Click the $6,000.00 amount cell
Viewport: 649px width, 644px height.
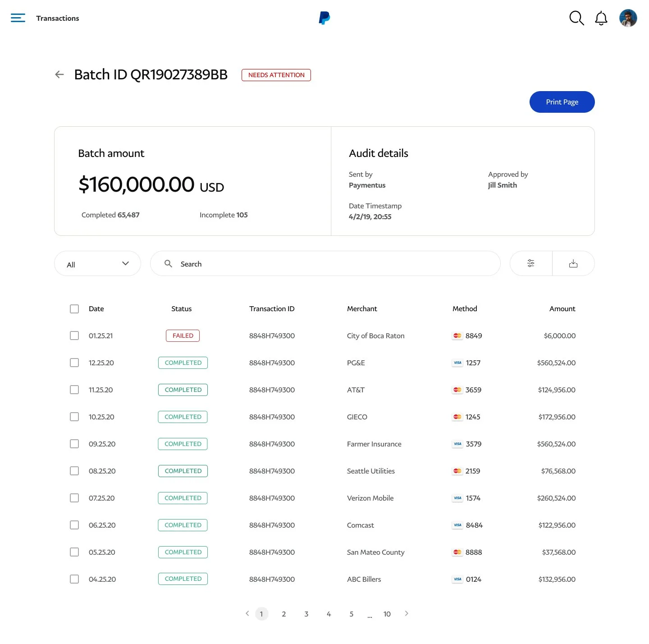pos(560,336)
